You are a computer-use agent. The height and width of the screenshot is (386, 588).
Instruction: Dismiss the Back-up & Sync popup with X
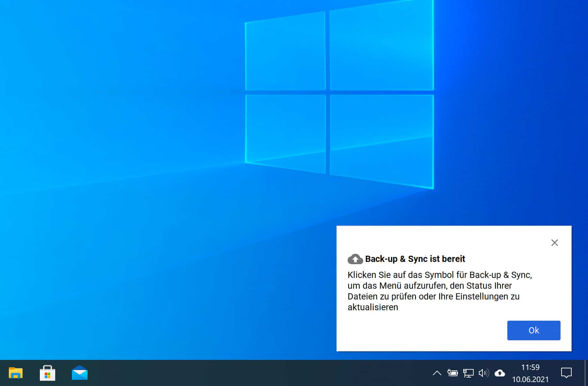point(554,243)
